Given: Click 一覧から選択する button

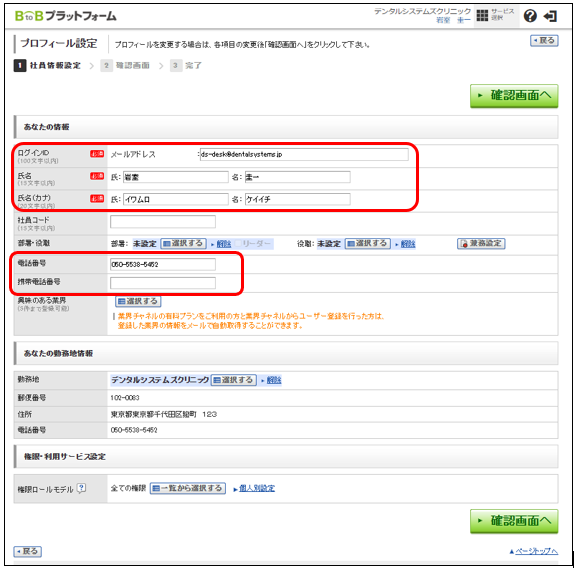Looking at the screenshot, I should pos(188,488).
